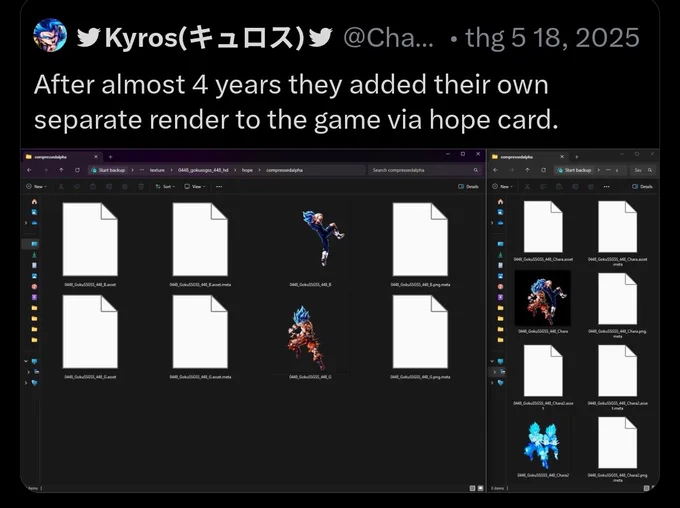Open Gallery in left Explorer sidebar
Image resolution: width=680 pixels, height=508 pixels.
(34, 212)
